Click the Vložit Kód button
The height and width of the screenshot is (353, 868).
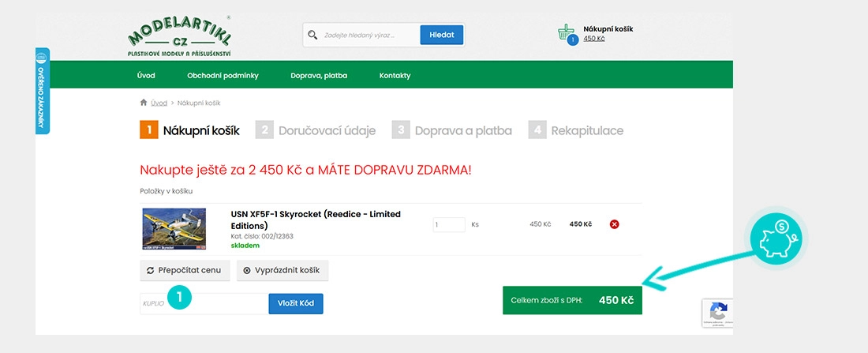click(296, 304)
